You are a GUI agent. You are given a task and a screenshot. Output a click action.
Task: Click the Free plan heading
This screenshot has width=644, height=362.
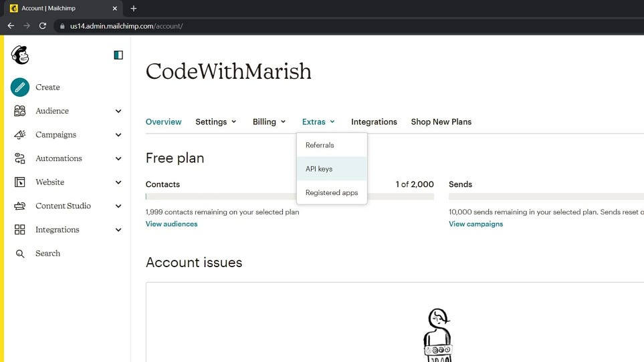pos(175,158)
